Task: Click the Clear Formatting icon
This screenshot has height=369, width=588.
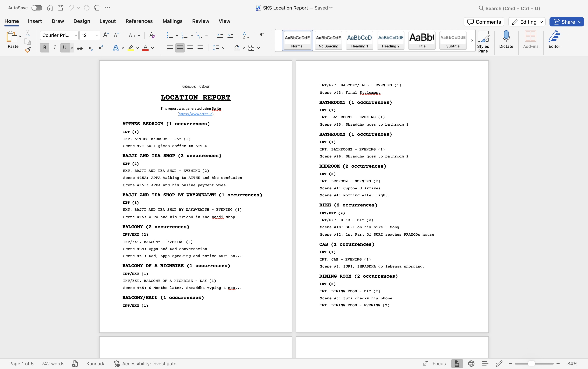Action: (152, 35)
